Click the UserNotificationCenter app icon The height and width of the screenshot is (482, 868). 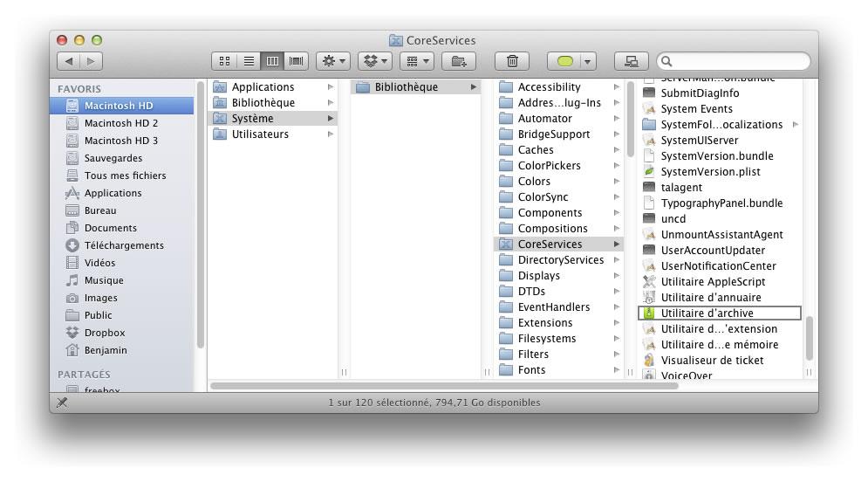coord(649,266)
